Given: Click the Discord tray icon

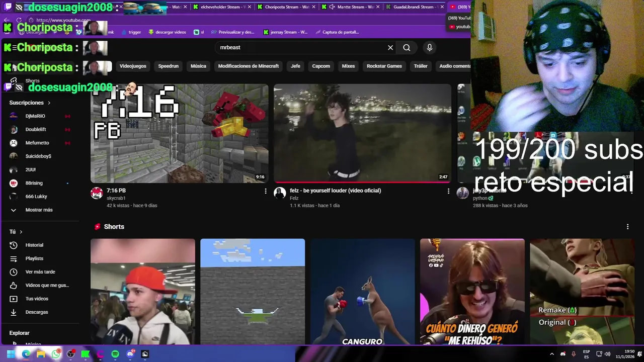Looking at the screenshot, I should click(562, 354).
